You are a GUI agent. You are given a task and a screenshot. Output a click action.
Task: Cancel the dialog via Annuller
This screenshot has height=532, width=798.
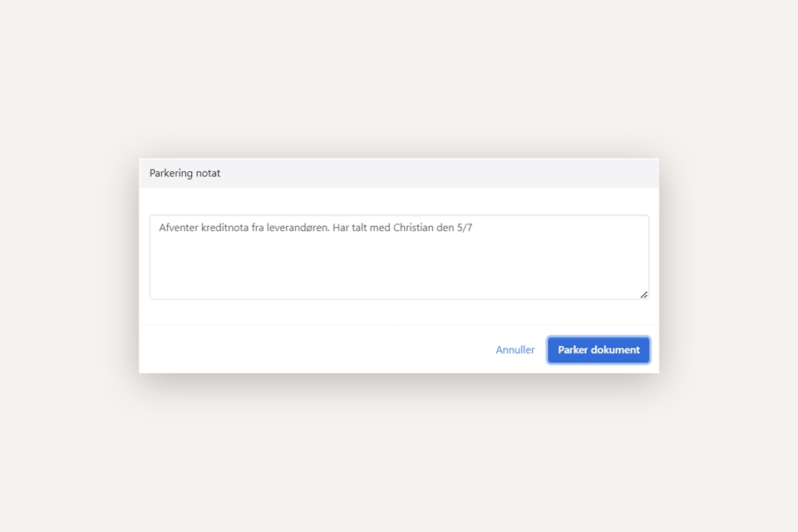pos(515,350)
